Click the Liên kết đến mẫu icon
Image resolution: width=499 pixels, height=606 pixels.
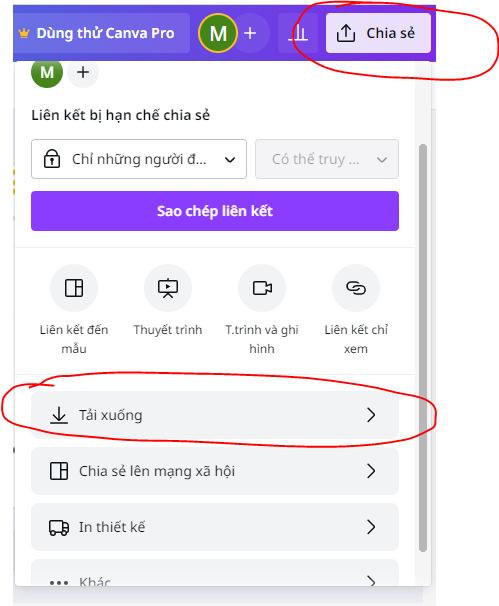tap(74, 288)
